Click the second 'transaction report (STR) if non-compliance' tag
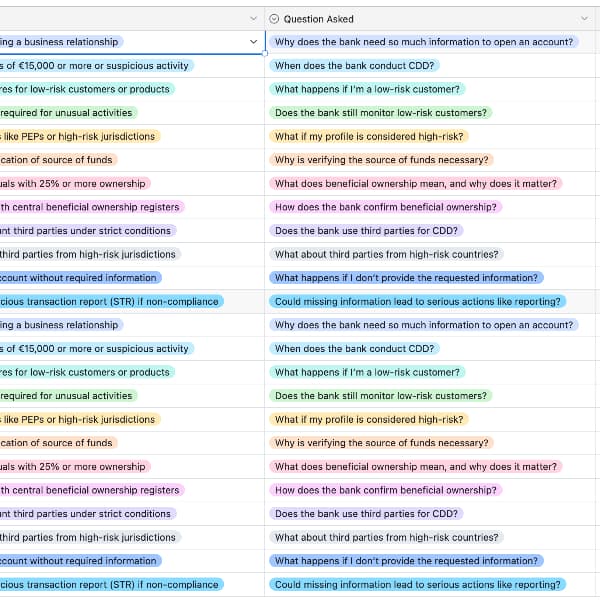This screenshot has height=600, width=600. (x=112, y=585)
